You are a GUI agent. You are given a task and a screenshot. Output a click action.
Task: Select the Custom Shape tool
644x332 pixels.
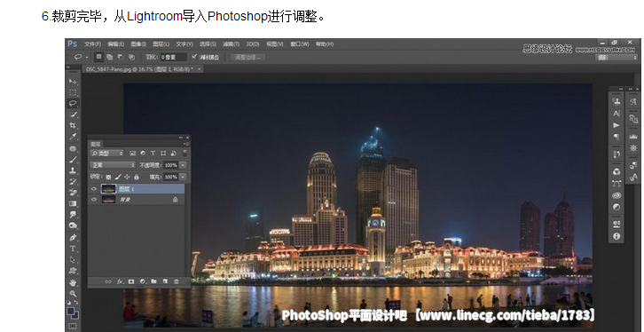73,271
